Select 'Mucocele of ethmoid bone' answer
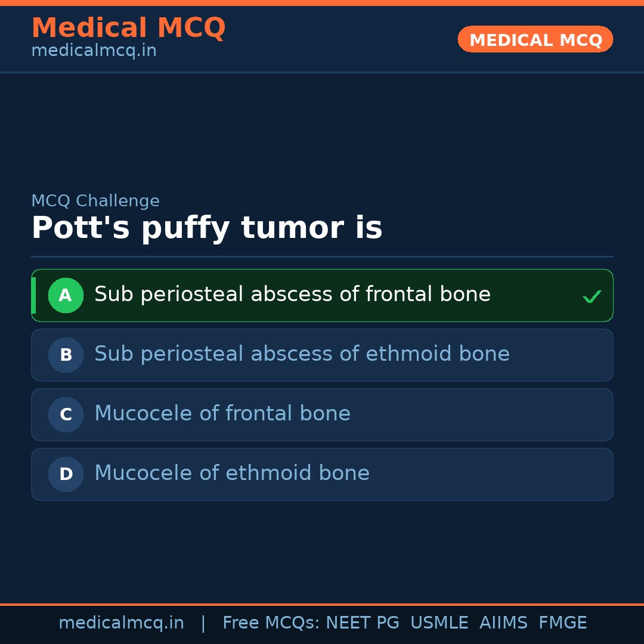 tap(232, 473)
